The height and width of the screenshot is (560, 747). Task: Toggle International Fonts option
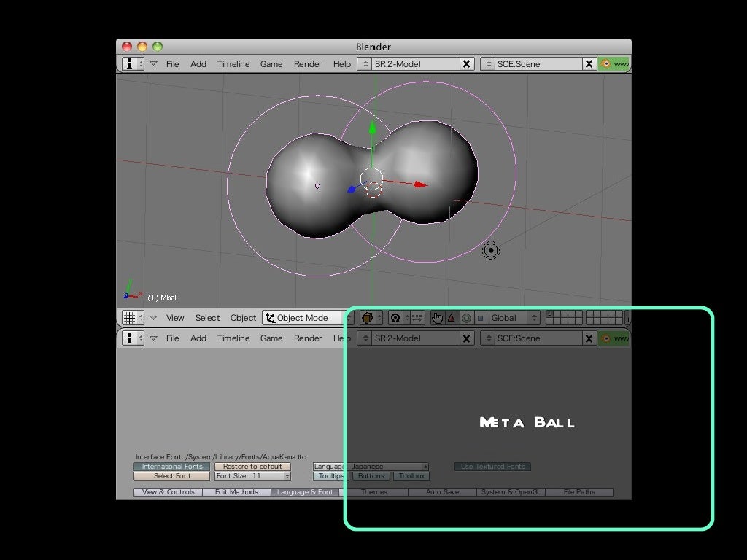point(172,467)
